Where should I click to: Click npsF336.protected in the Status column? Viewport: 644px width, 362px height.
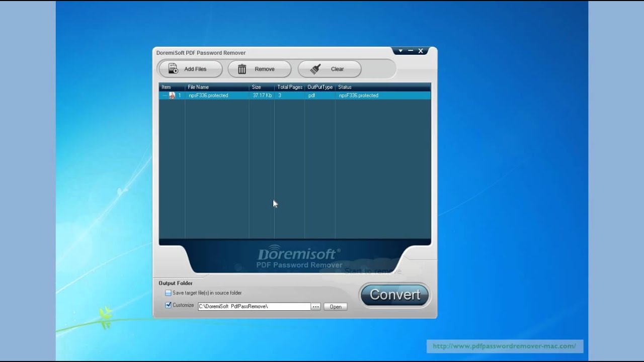[359, 96]
